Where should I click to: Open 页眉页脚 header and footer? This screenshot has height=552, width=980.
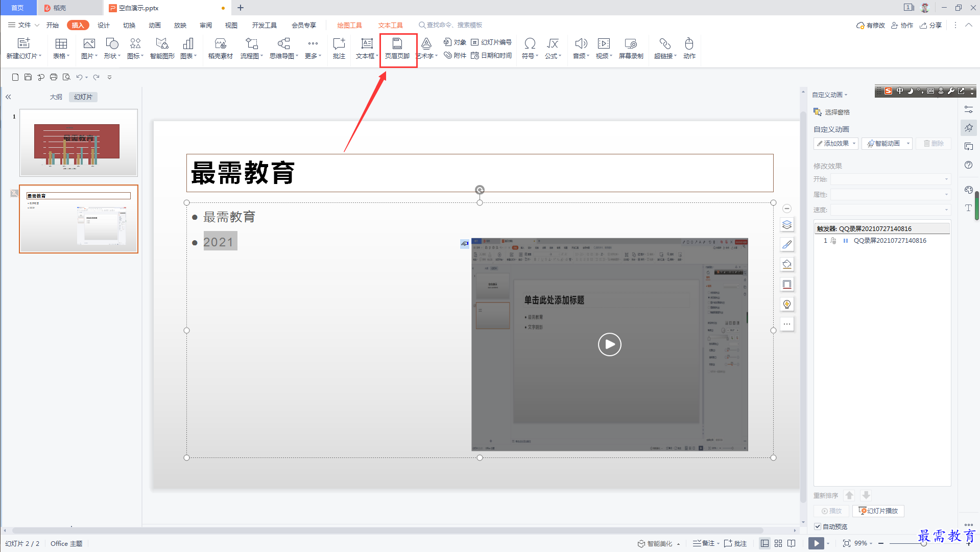coord(397,49)
